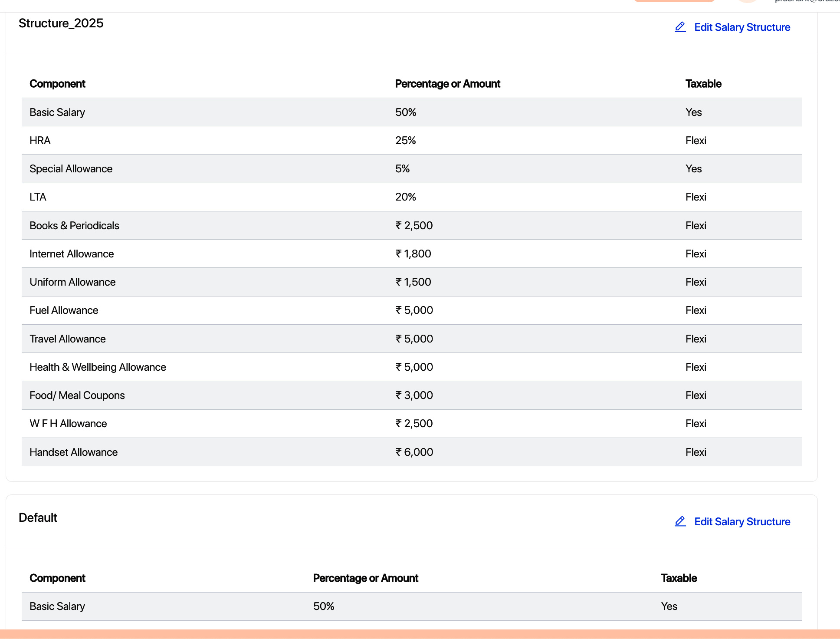Screen dimensions: 840x639
Task: Click the orange banner at page bottom
Action: [x=420, y=634]
